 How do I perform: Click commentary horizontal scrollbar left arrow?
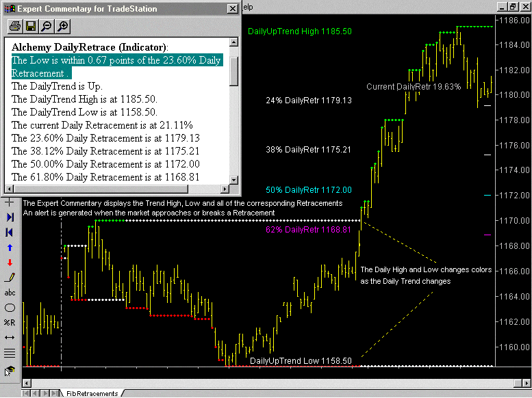(x=9, y=189)
